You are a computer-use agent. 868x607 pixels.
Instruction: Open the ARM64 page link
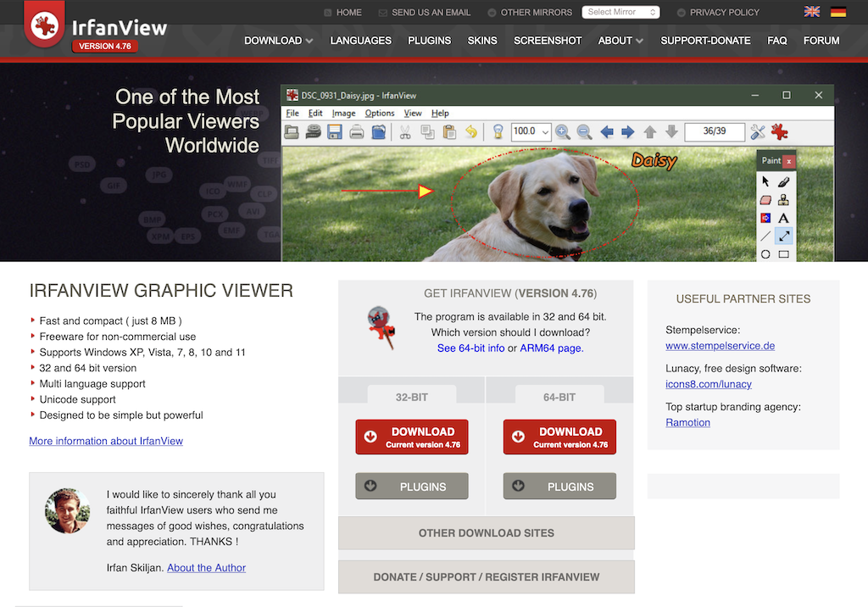click(x=551, y=348)
